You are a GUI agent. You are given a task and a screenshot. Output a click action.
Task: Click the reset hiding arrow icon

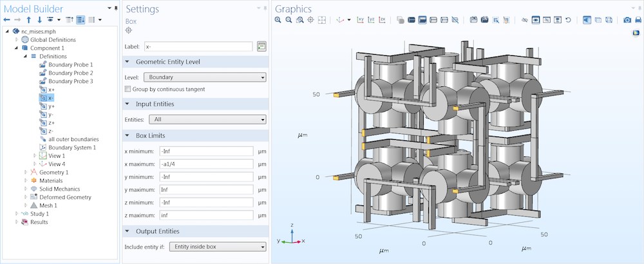click(568, 20)
